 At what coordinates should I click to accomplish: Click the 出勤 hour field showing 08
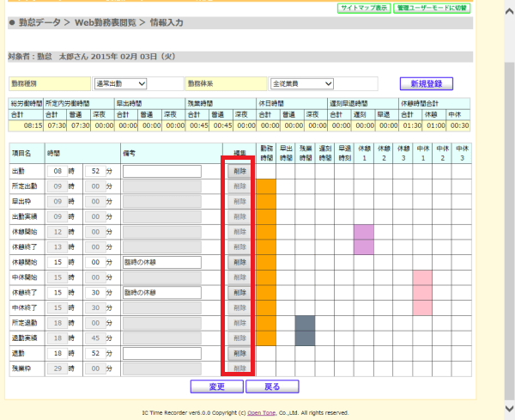coord(58,171)
